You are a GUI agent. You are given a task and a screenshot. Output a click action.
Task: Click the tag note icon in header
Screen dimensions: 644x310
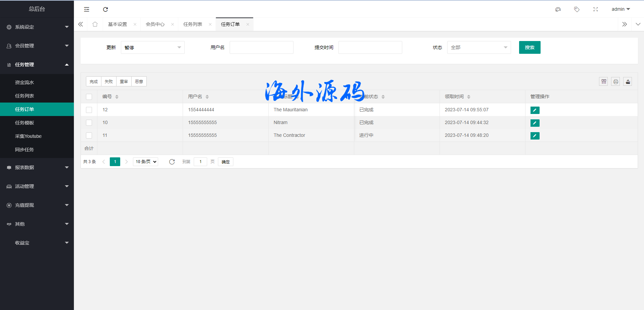[x=577, y=9]
